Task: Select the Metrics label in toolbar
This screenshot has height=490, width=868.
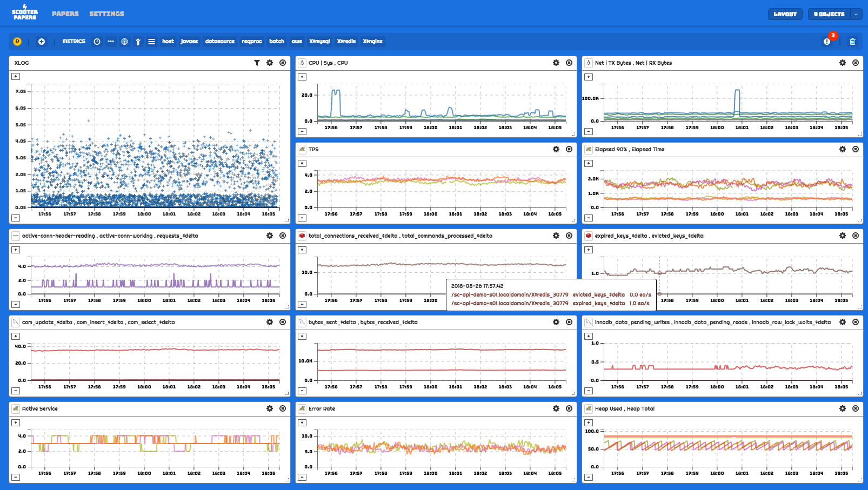Action: coord(74,42)
